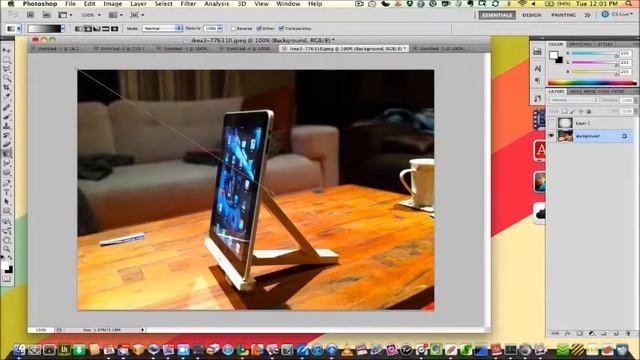
Task: Click the Lock Transparent Pixels icon
Action: point(564,111)
